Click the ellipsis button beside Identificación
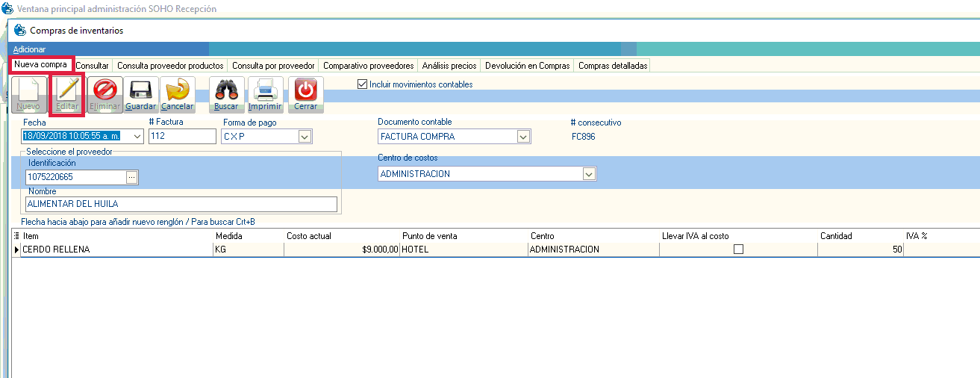This screenshot has height=378, width=980. [x=132, y=178]
